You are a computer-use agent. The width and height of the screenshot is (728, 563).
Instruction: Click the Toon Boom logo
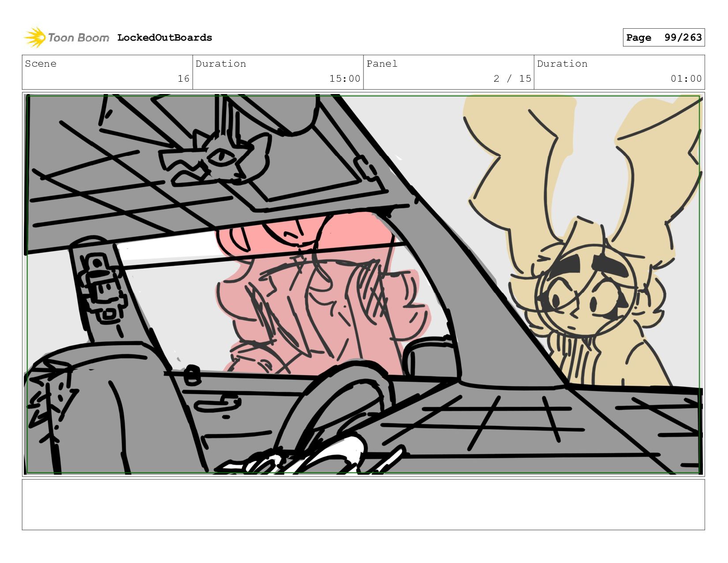66,38
